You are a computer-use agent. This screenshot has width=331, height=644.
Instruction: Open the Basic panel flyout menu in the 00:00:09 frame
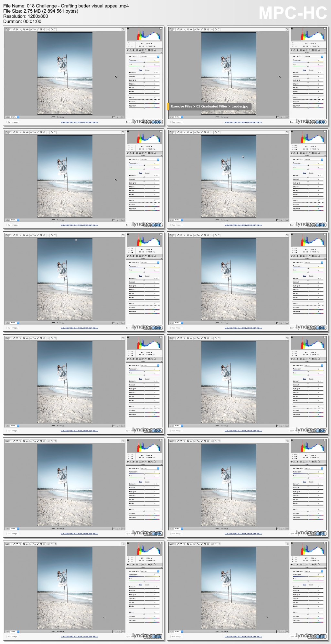click(x=325, y=53)
